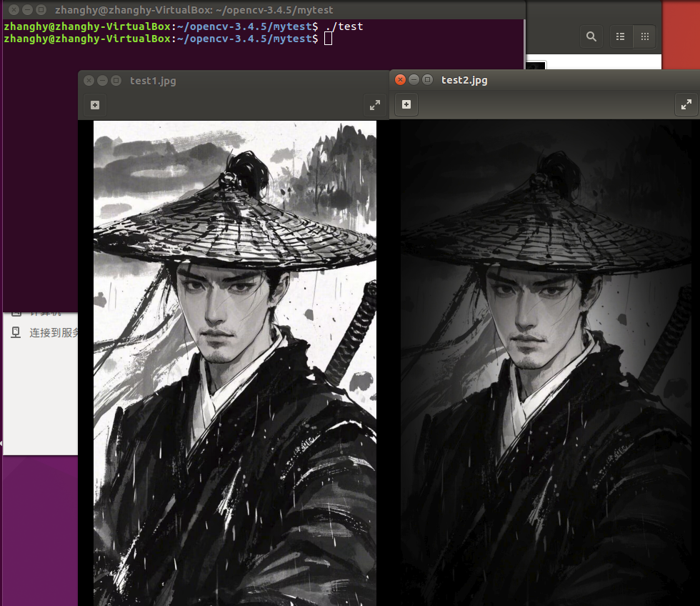Click the ./test command text in terminal
The width and height of the screenshot is (700, 606).
(344, 26)
